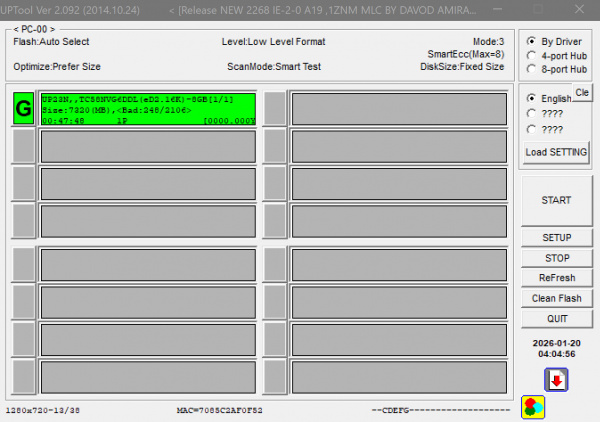Open the SETUP dialog

[x=556, y=238]
